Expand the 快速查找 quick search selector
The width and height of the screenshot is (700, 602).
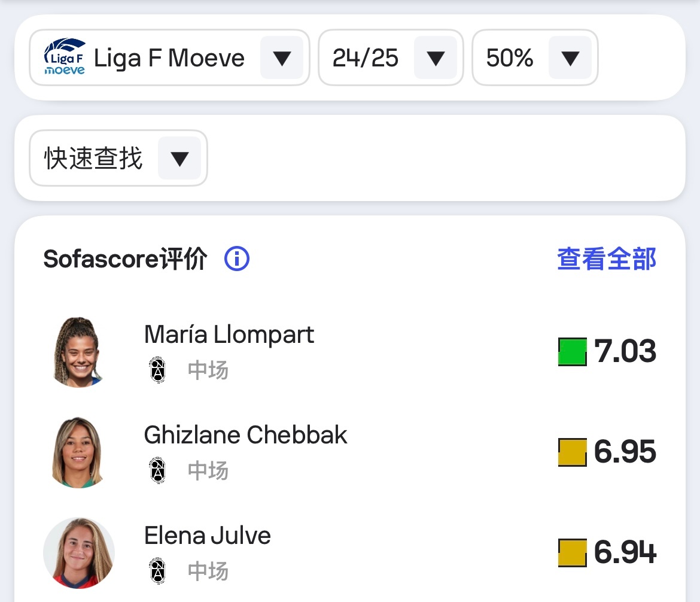point(178,158)
